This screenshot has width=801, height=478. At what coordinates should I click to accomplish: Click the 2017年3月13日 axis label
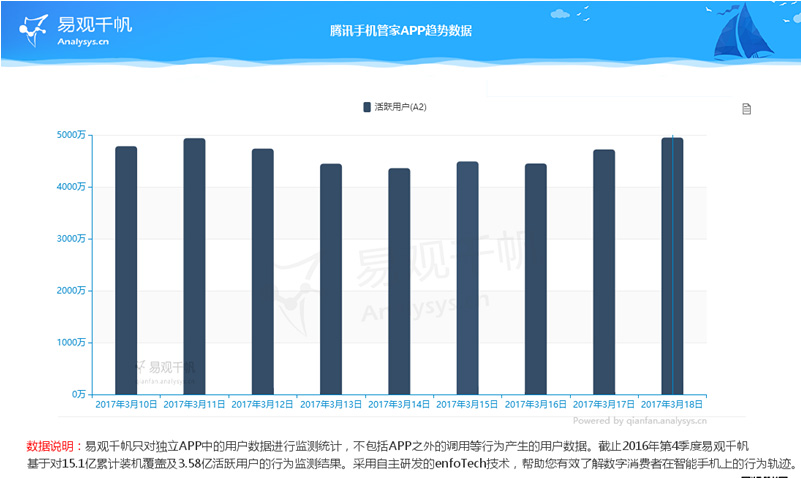pyautogui.click(x=331, y=404)
